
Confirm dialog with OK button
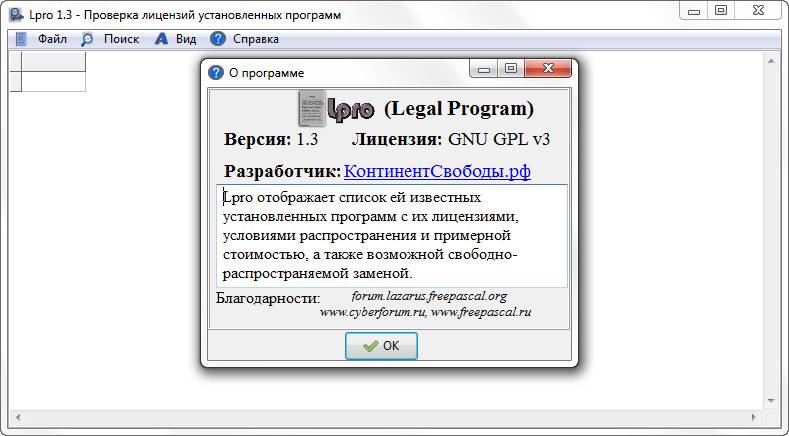(x=381, y=346)
